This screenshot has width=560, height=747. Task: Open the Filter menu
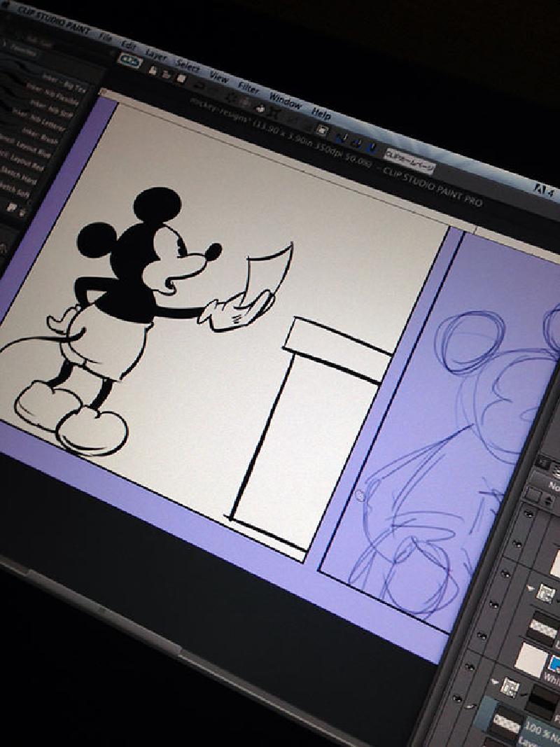point(248,89)
